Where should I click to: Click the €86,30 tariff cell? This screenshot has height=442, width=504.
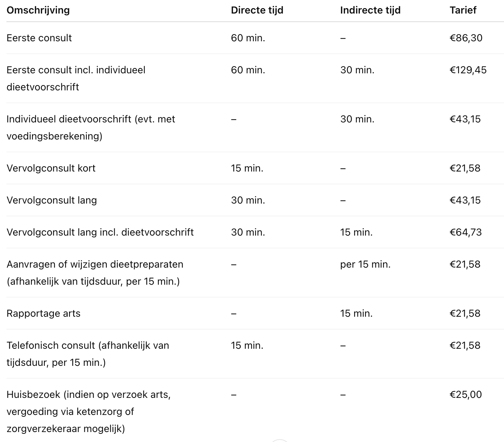(x=466, y=38)
